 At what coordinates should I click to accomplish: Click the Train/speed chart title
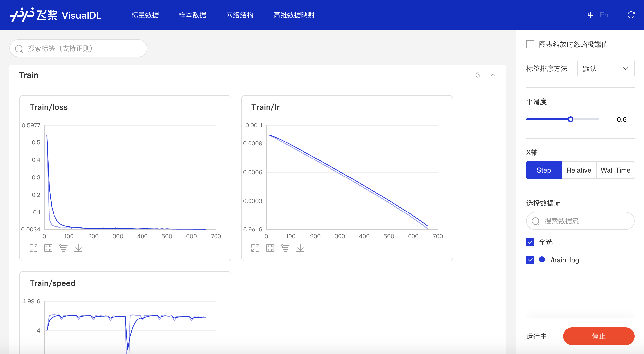pyautogui.click(x=52, y=283)
